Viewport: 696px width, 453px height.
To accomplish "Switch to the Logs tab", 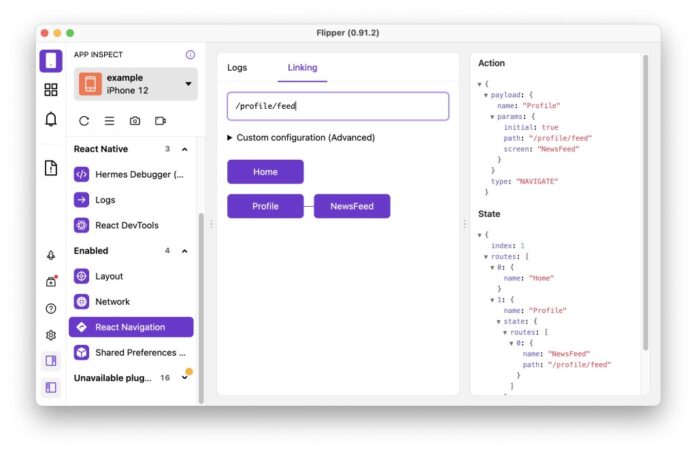I will (x=237, y=67).
